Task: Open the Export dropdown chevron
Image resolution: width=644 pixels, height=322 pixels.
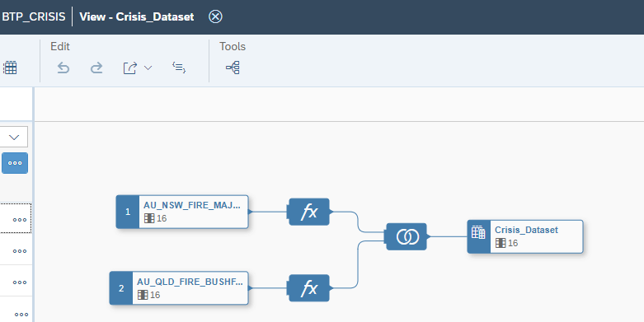Action: tap(148, 68)
